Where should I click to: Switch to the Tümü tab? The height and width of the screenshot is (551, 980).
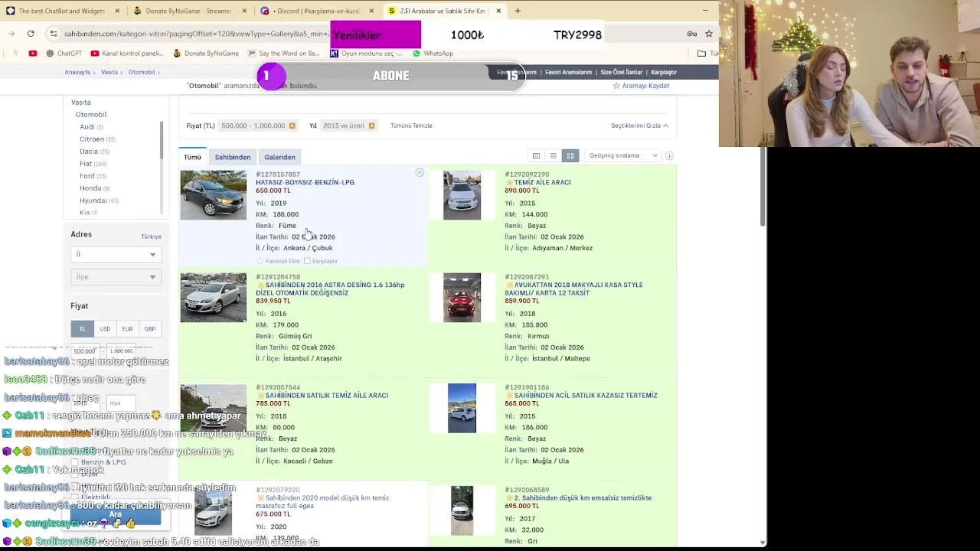click(192, 157)
